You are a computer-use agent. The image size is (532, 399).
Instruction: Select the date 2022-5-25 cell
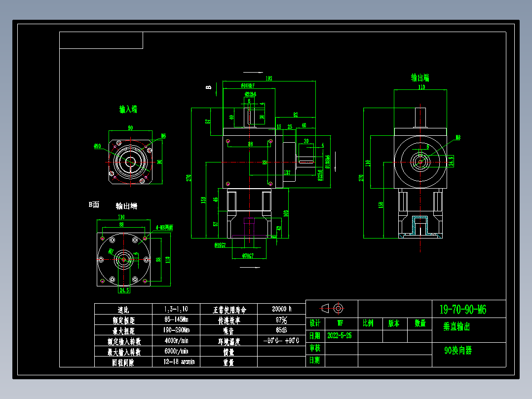[x=341, y=335]
